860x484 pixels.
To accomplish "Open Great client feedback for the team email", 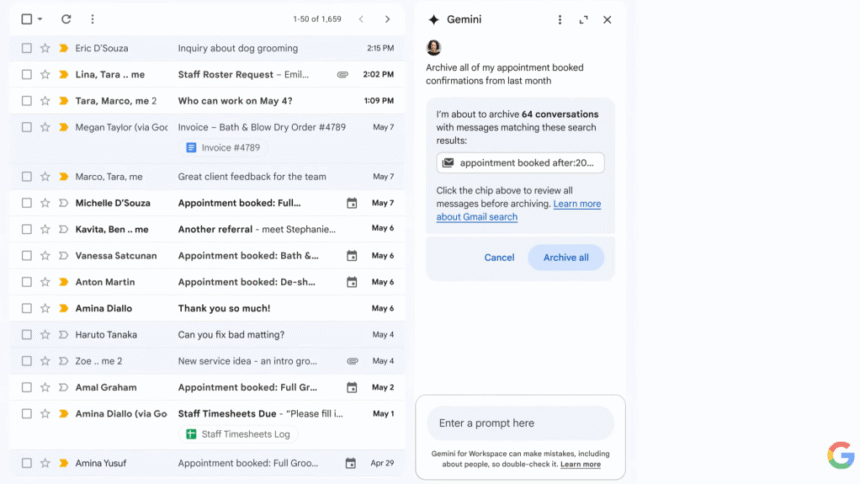I will [x=252, y=177].
